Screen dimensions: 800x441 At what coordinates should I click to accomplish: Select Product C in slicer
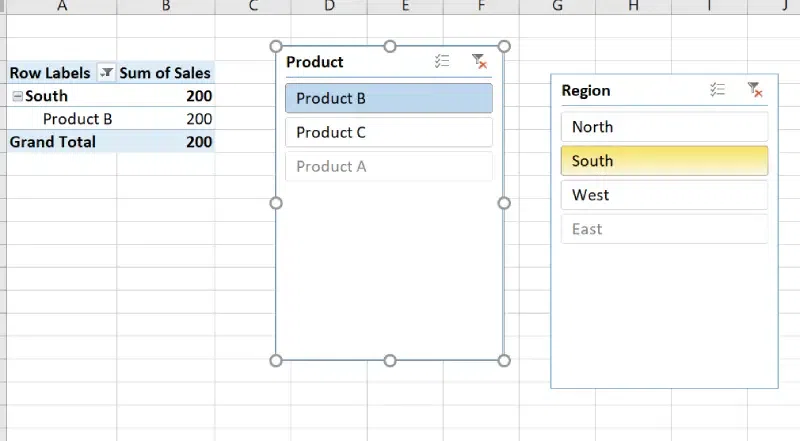[389, 132]
